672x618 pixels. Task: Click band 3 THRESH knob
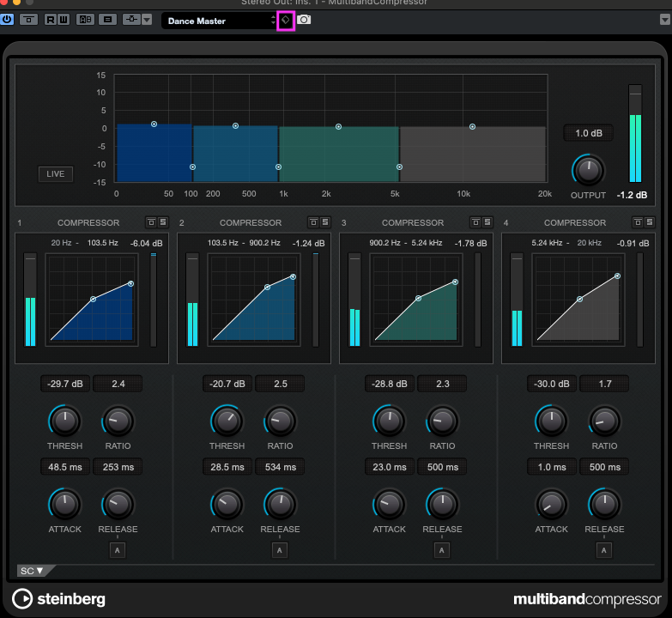tap(389, 421)
